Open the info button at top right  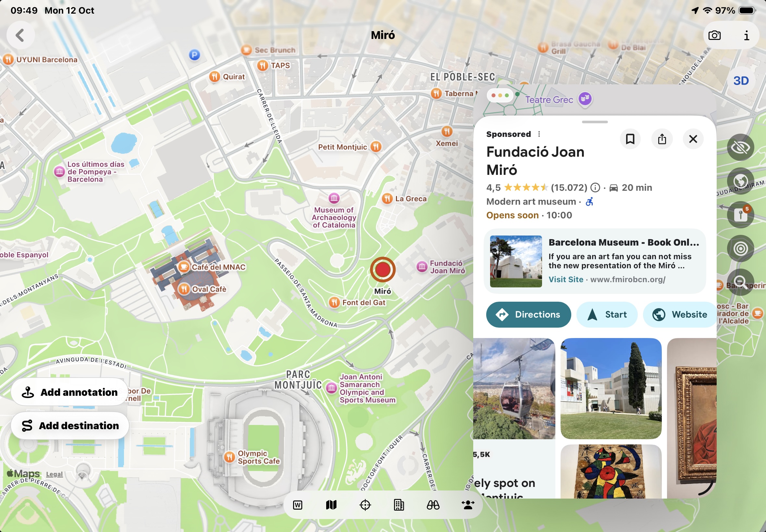click(746, 35)
